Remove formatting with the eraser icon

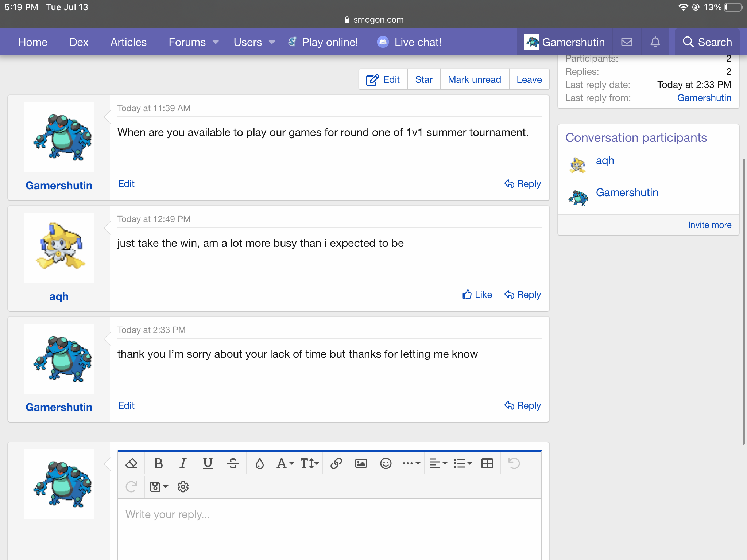coord(132,463)
